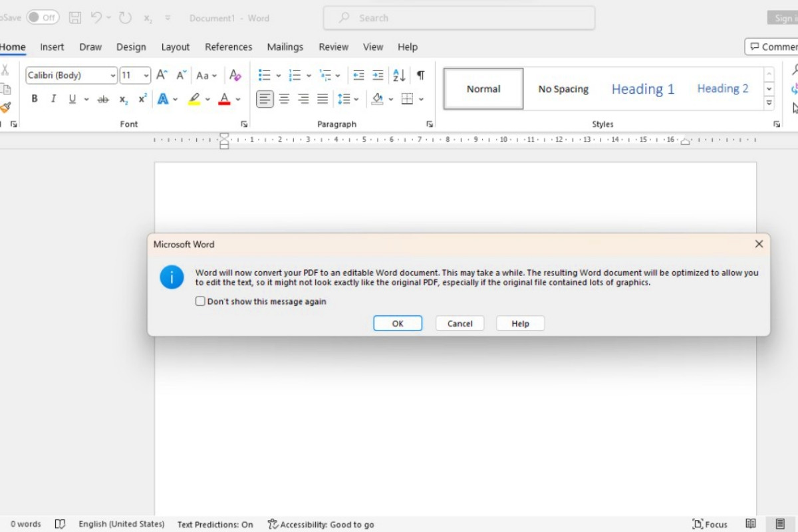Open the Mailings ribbon tab

(285, 47)
